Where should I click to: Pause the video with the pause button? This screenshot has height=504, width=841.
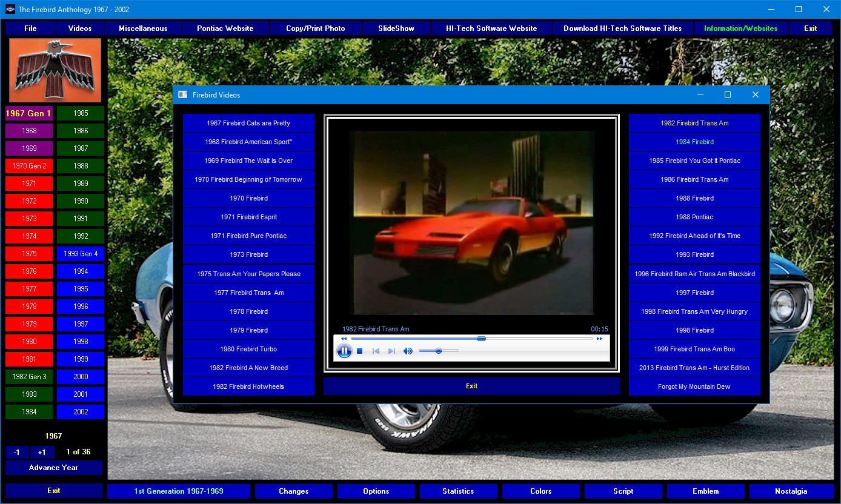coord(344,351)
